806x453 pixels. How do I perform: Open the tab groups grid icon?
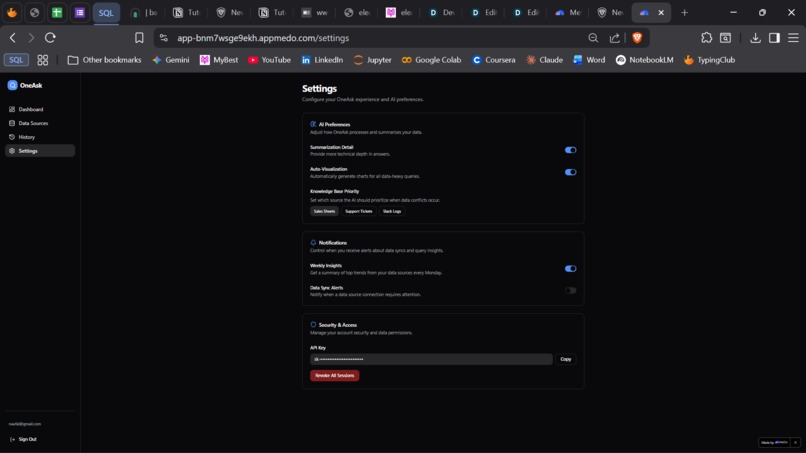43,60
